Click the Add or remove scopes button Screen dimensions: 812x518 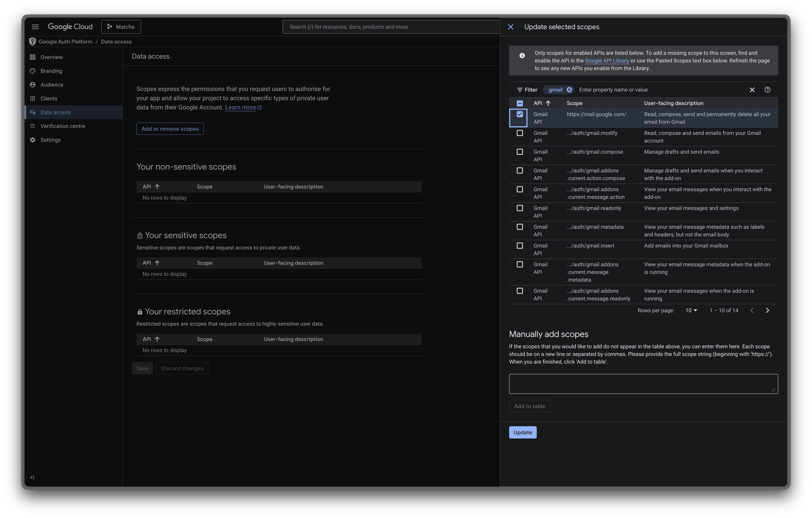170,129
